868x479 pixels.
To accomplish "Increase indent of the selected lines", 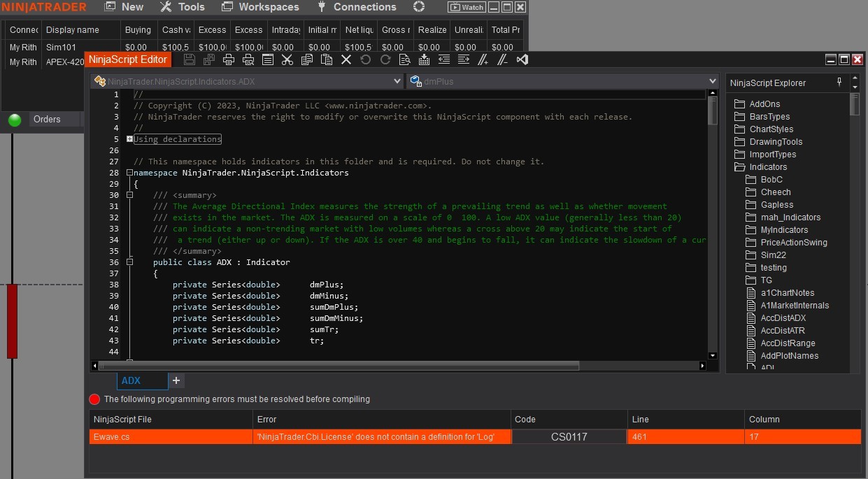I will 463,60.
